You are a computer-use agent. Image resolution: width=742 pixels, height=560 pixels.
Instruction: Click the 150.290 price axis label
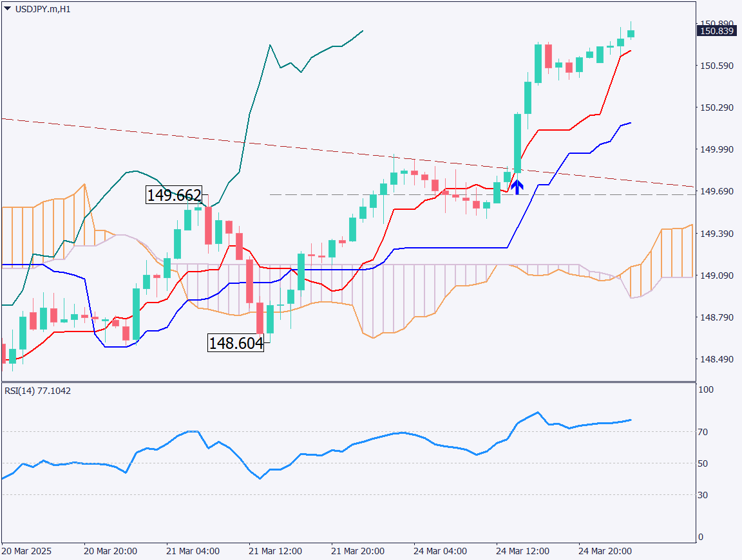[x=717, y=107]
